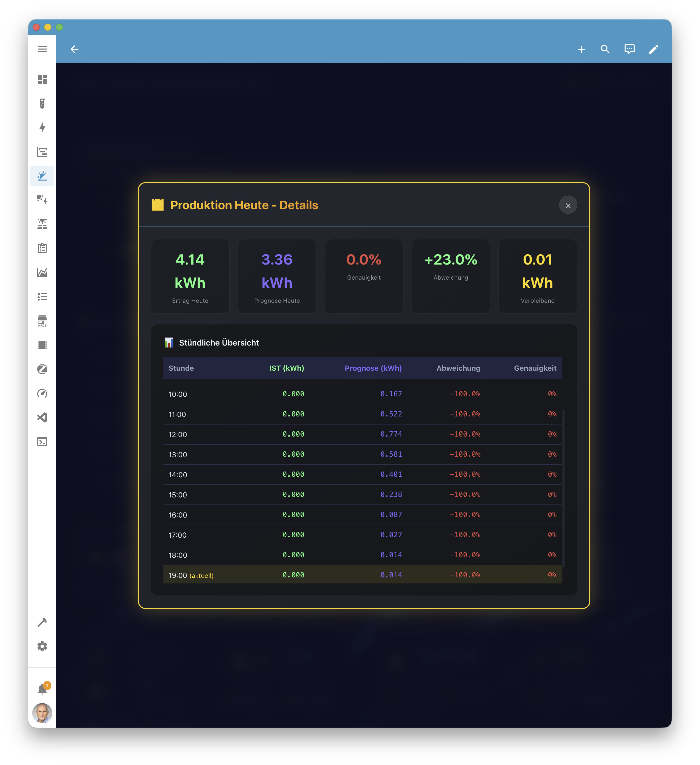The width and height of the screenshot is (700, 765).
Task: Open the developer tools hammer icon
Action: 42,622
